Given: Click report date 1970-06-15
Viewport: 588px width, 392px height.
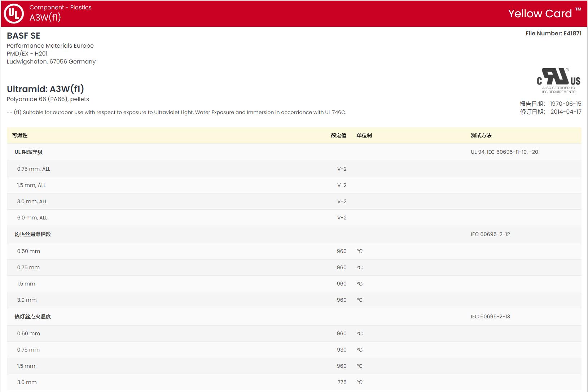Looking at the screenshot, I should click(566, 104).
